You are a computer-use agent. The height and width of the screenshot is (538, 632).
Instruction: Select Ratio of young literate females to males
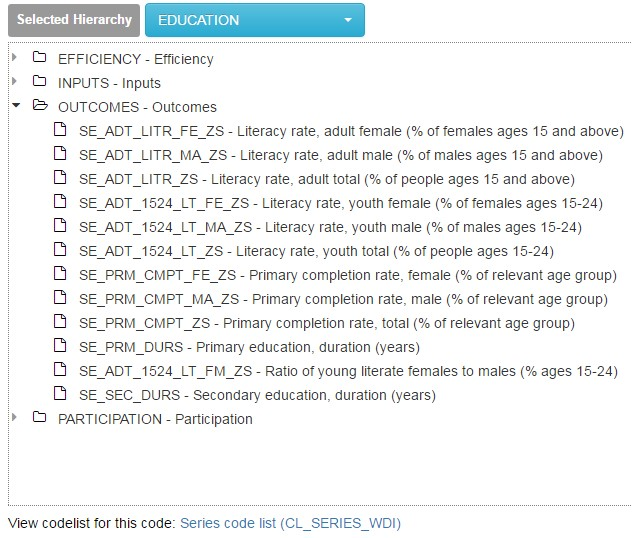[x=348, y=371]
